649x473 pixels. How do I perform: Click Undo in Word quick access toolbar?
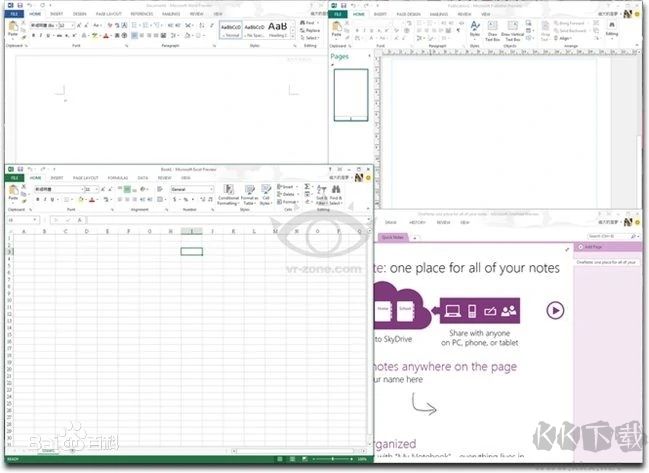click(30, 5)
